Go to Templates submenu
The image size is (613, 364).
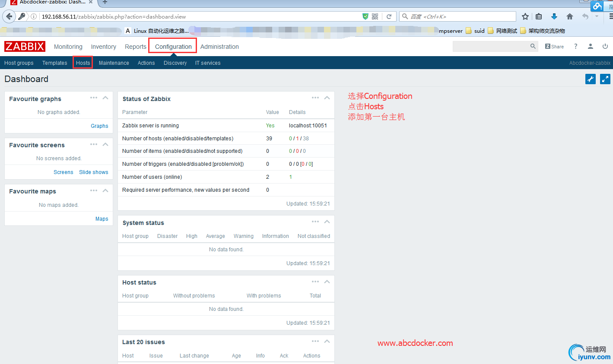(x=55, y=63)
